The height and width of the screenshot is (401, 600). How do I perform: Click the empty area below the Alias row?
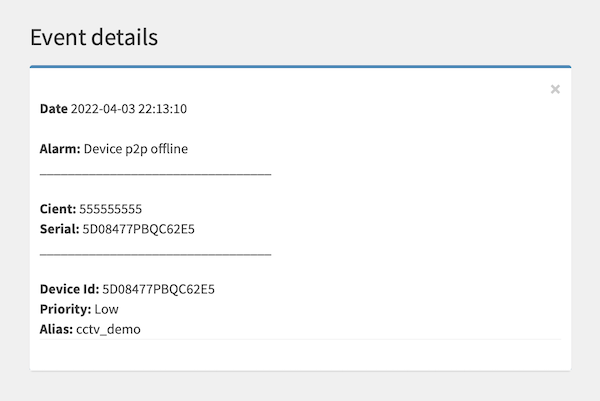pos(300,355)
